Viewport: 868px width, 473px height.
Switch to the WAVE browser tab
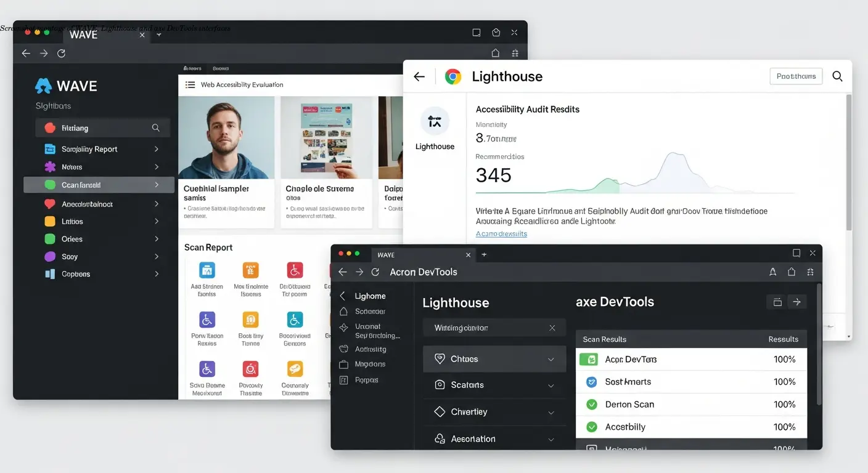(x=83, y=34)
